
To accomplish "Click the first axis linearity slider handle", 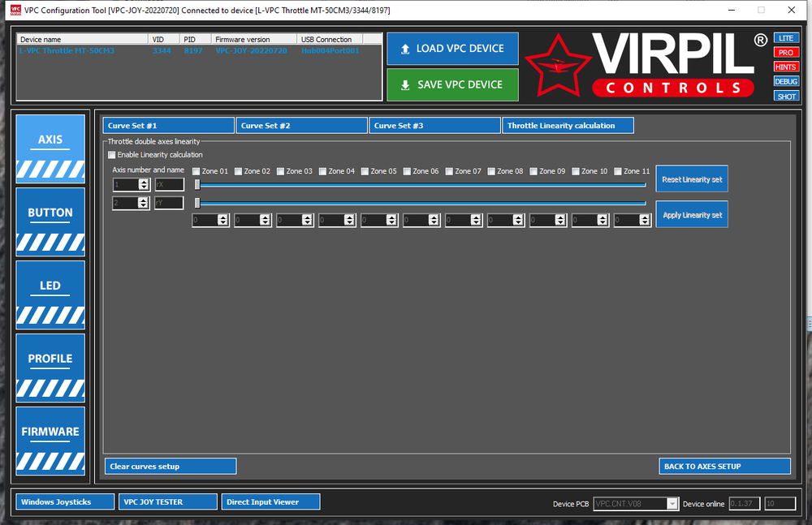I will pos(197,185).
